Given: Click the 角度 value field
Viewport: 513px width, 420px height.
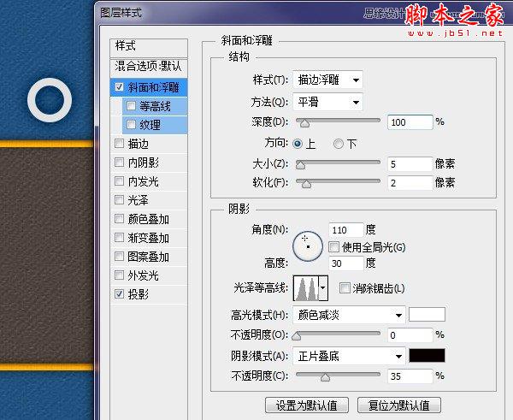Looking at the screenshot, I should tap(346, 230).
